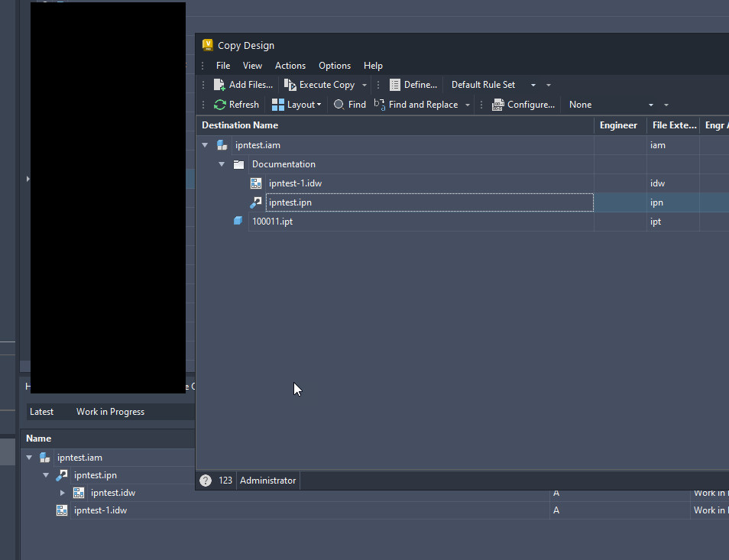Click the Find magnifier icon
Viewport: 729px width, 560px height.
pyautogui.click(x=338, y=105)
